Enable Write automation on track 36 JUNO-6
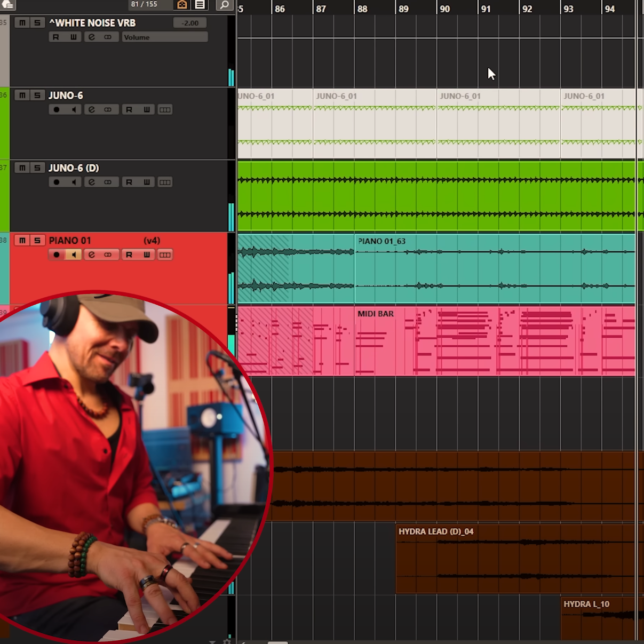 point(147,110)
